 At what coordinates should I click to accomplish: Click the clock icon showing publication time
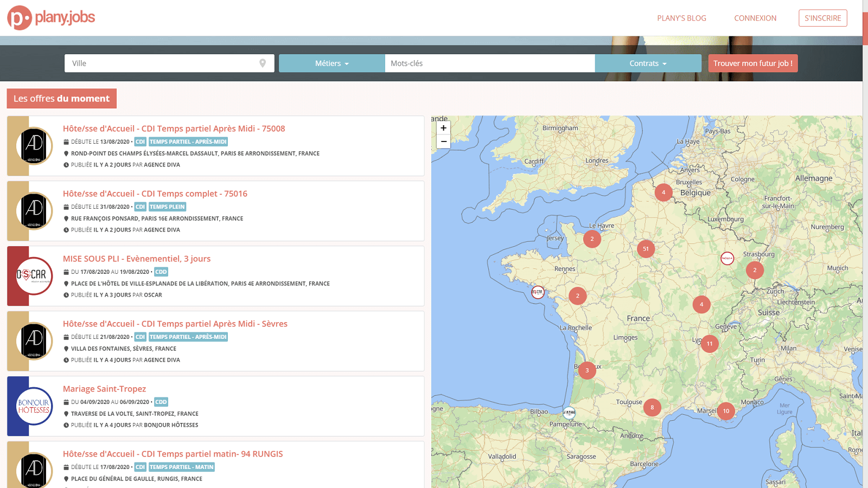coord(66,164)
